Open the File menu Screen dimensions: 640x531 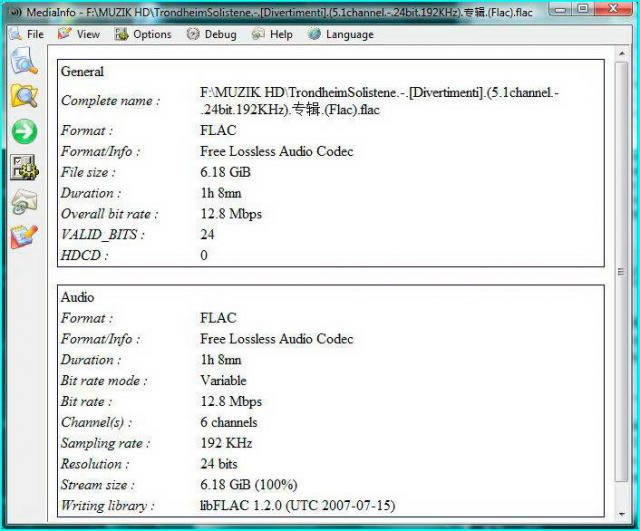pyautogui.click(x=27, y=34)
